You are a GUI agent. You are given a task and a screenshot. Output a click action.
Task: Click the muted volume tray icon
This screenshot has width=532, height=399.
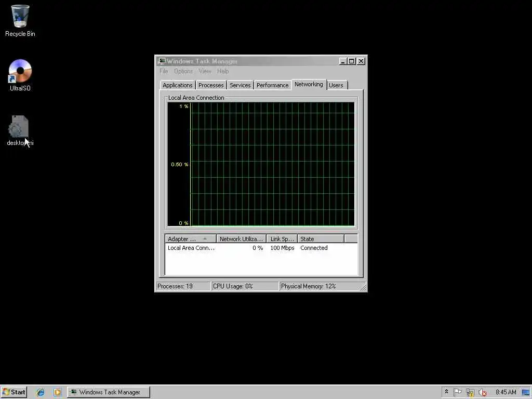click(483, 392)
